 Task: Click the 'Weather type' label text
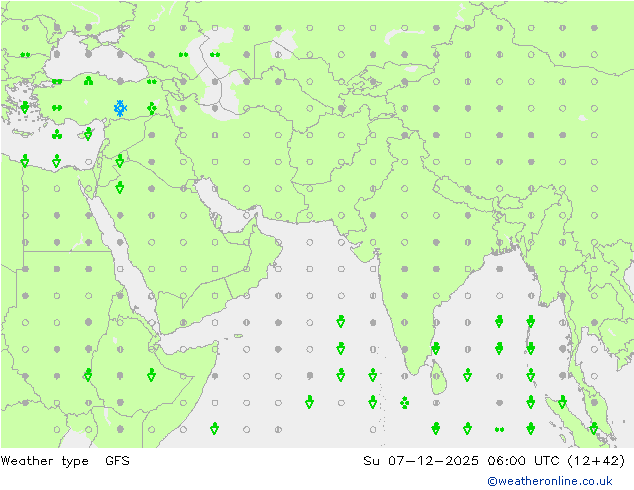pyautogui.click(x=44, y=461)
